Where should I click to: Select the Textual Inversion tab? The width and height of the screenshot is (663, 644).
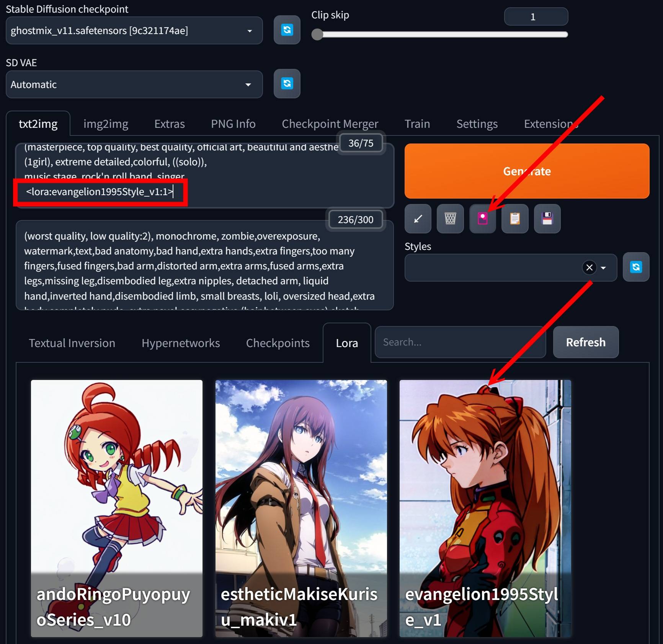click(72, 343)
